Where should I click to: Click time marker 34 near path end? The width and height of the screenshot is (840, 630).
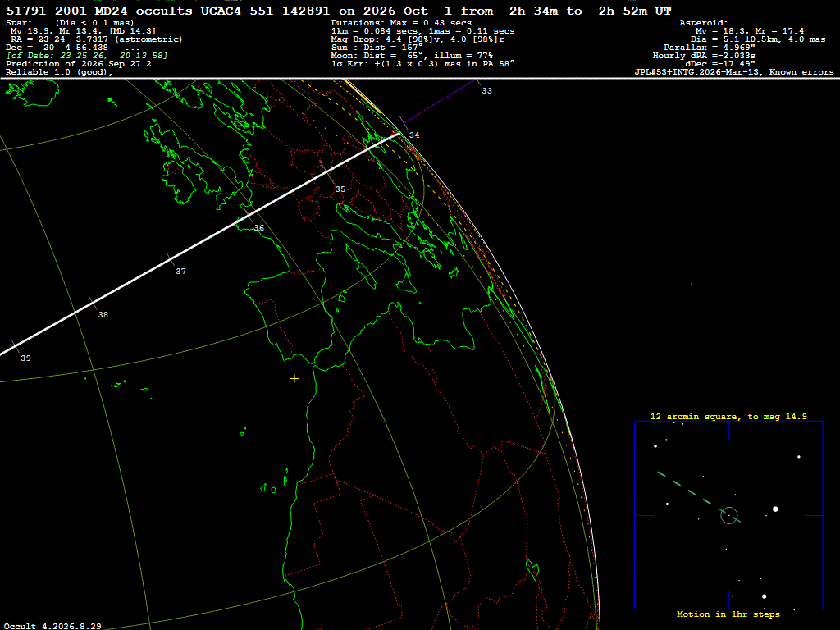click(x=414, y=135)
